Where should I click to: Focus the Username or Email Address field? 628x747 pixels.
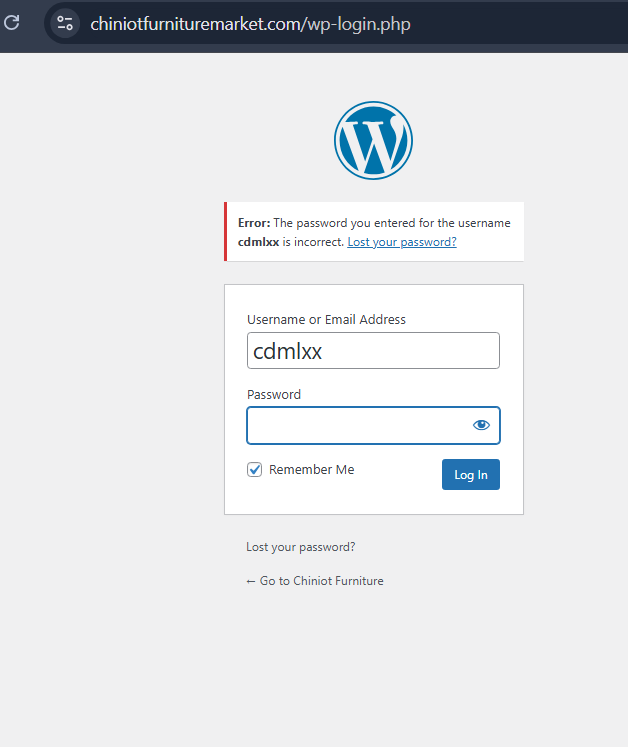(373, 351)
